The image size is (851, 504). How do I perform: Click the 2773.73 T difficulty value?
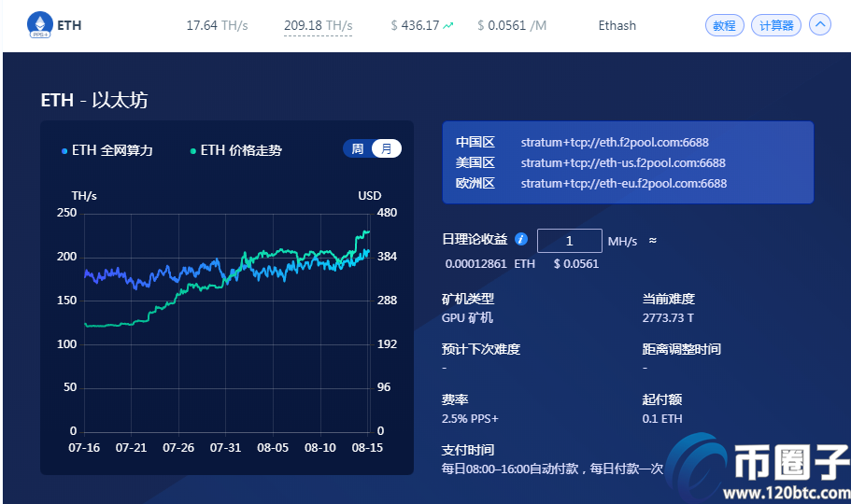coord(668,318)
